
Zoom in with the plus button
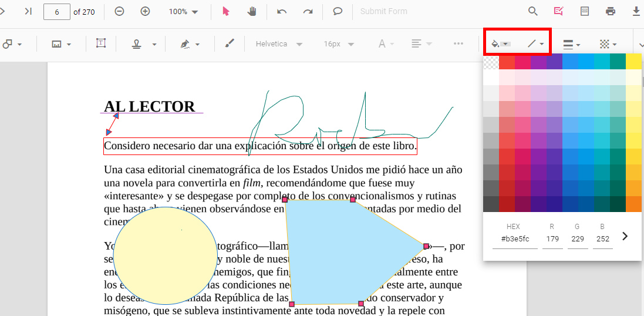(x=145, y=11)
